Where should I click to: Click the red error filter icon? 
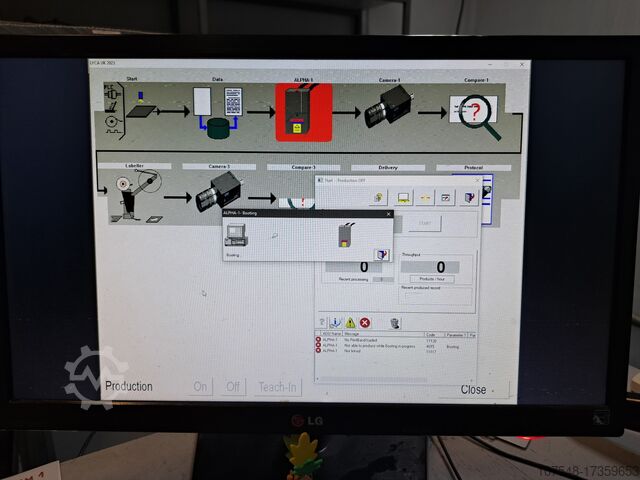(365, 322)
